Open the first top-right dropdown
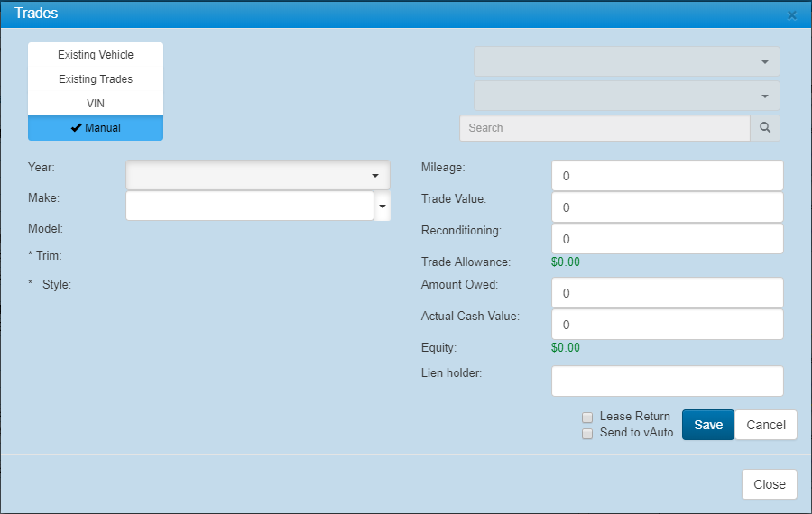This screenshot has height=514, width=812. click(627, 62)
